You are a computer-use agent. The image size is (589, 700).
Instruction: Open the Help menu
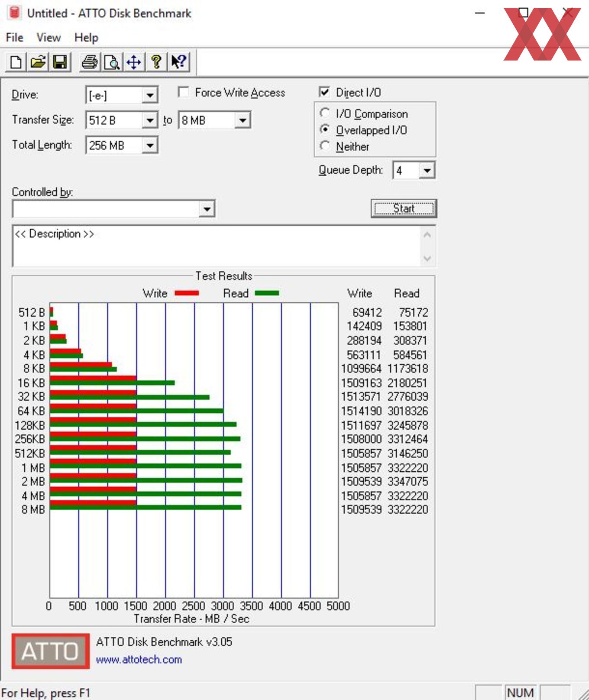click(x=86, y=38)
